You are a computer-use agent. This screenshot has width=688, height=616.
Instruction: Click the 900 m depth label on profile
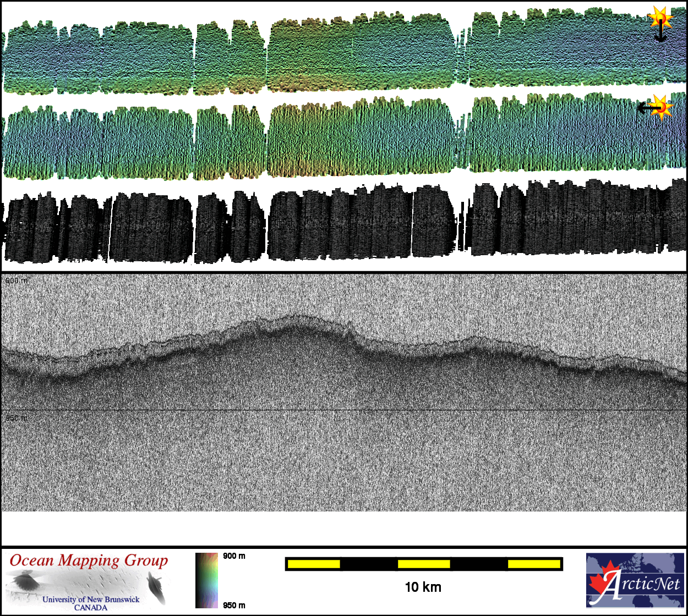[x=16, y=280]
